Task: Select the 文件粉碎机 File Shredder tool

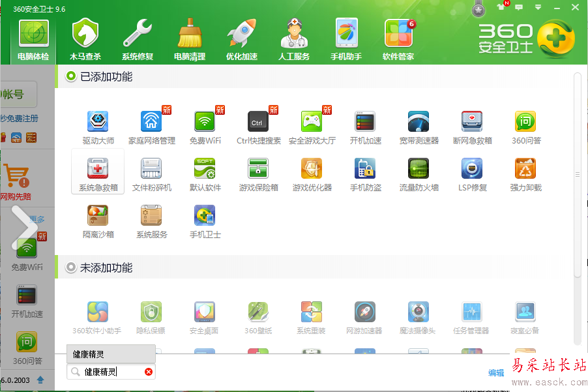Action: (x=151, y=172)
